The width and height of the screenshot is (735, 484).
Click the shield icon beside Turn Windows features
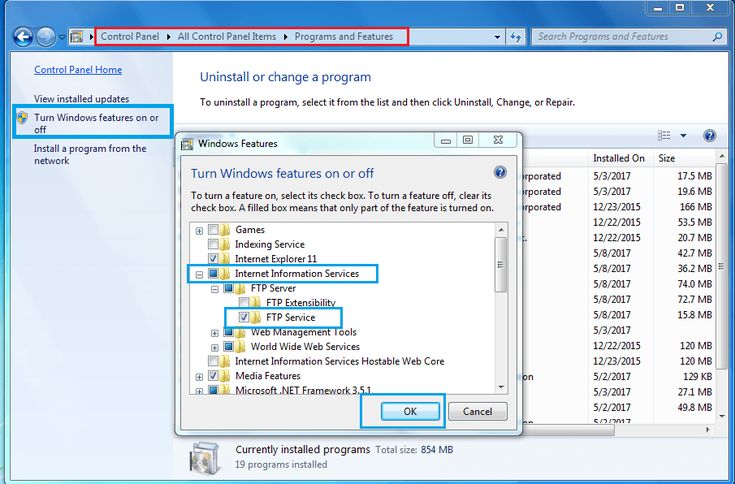[x=22, y=117]
